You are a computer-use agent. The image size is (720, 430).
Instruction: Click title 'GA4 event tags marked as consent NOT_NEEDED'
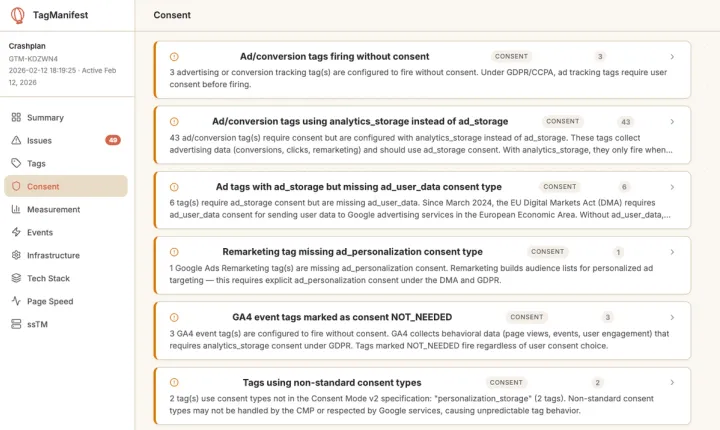(342, 317)
